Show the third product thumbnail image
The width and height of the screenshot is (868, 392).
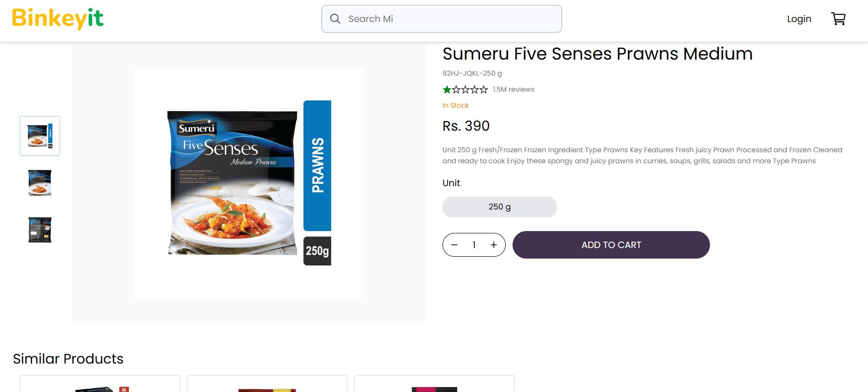[40, 230]
